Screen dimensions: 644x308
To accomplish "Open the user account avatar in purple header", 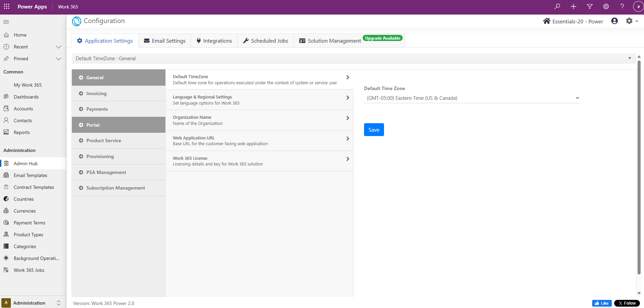I will tap(638, 6).
